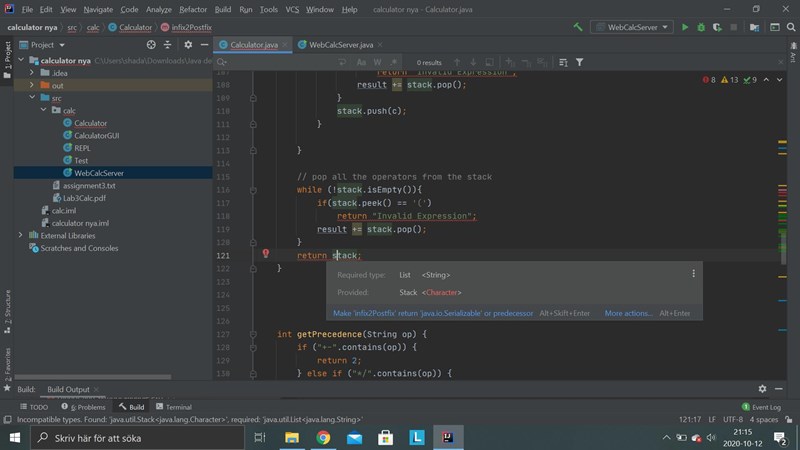This screenshot has width=800, height=450.
Task: Select the CalculatorGUI class in tree
Action: coord(96,135)
